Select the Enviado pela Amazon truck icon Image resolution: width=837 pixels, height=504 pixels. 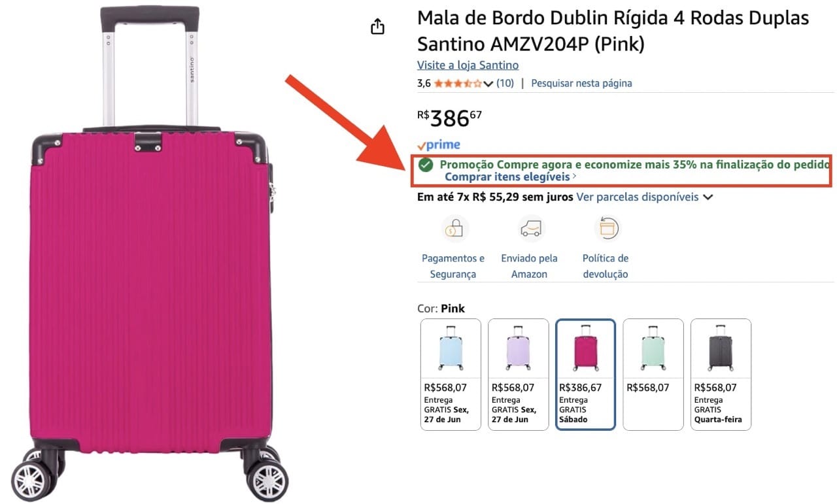pyautogui.click(x=530, y=229)
